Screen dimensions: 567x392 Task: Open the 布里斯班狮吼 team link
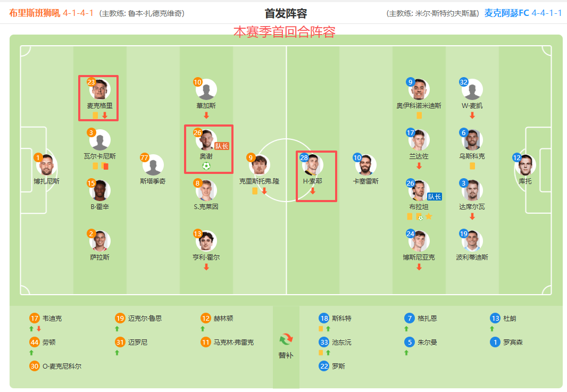(x=35, y=13)
